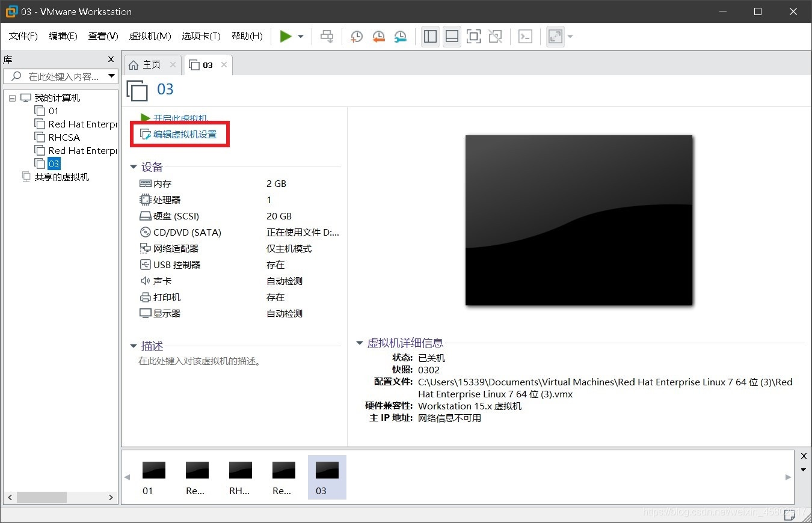
Task: Collapse the 描述 section
Action: (x=134, y=346)
